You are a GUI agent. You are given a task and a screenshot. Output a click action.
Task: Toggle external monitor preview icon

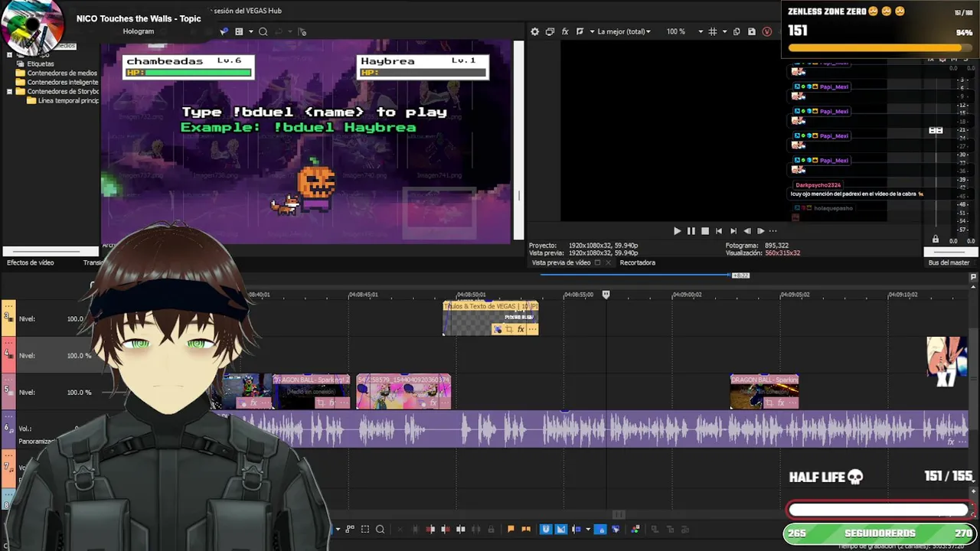550,31
